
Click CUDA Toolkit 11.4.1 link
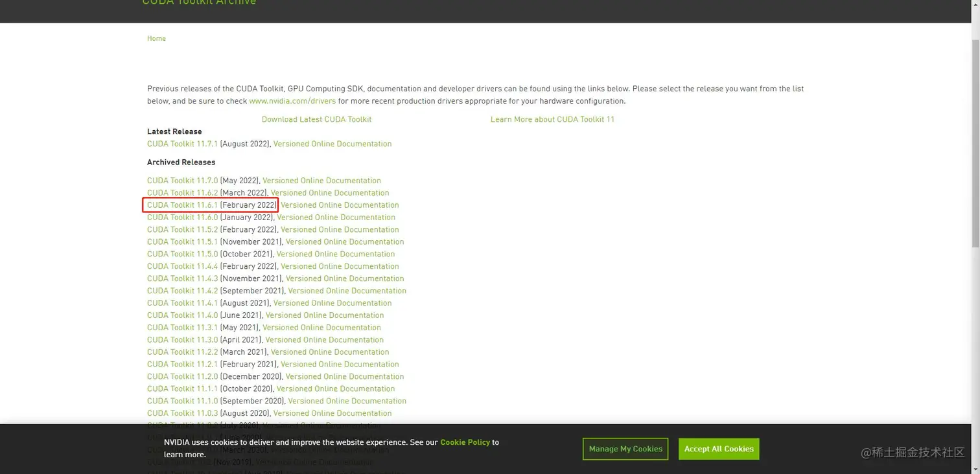coord(182,303)
